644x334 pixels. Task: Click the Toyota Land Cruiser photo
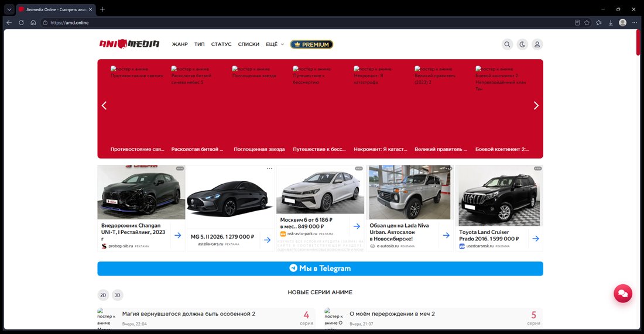pos(499,195)
